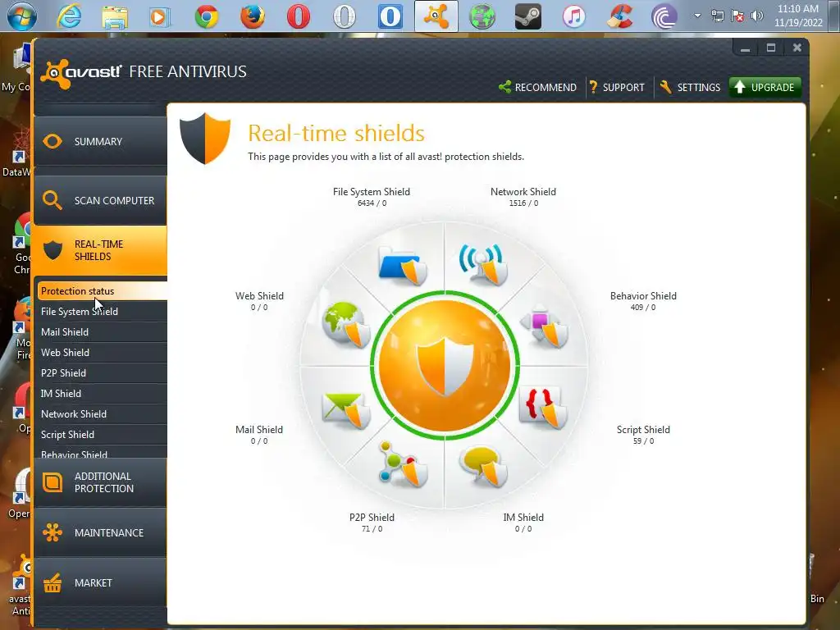Open iTunes from taskbar
Image resolution: width=840 pixels, height=630 pixels.
click(573, 16)
